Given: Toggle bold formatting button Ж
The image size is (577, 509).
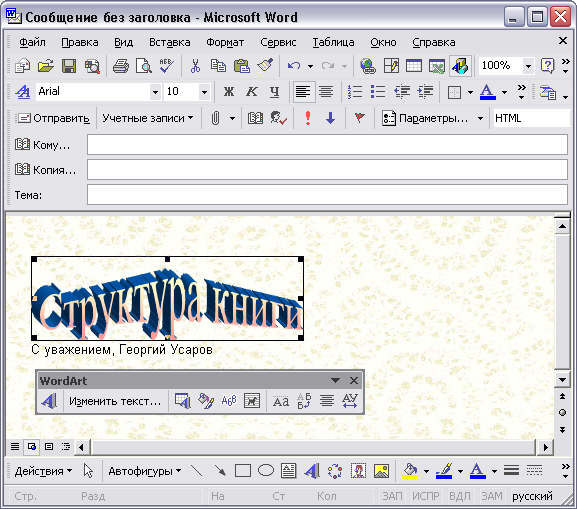Looking at the screenshot, I should click(x=229, y=92).
